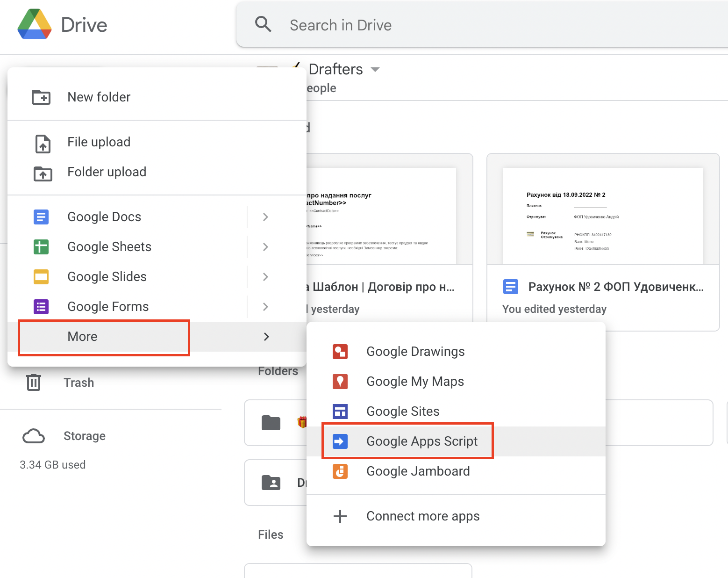This screenshot has width=728, height=578.
Task: Click the Google My Maps icon
Action: (x=340, y=382)
